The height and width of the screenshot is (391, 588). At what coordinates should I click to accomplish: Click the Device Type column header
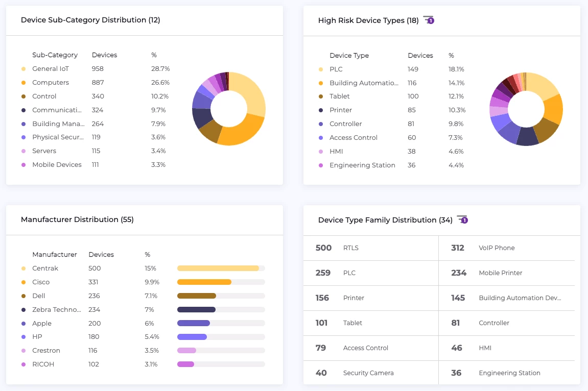click(x=349, y=56)
